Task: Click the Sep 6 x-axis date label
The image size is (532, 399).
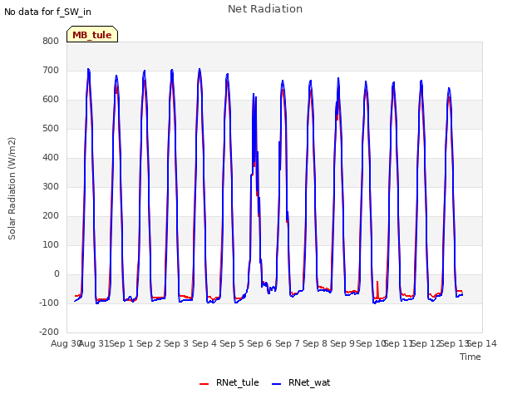Action: point(259,343)
